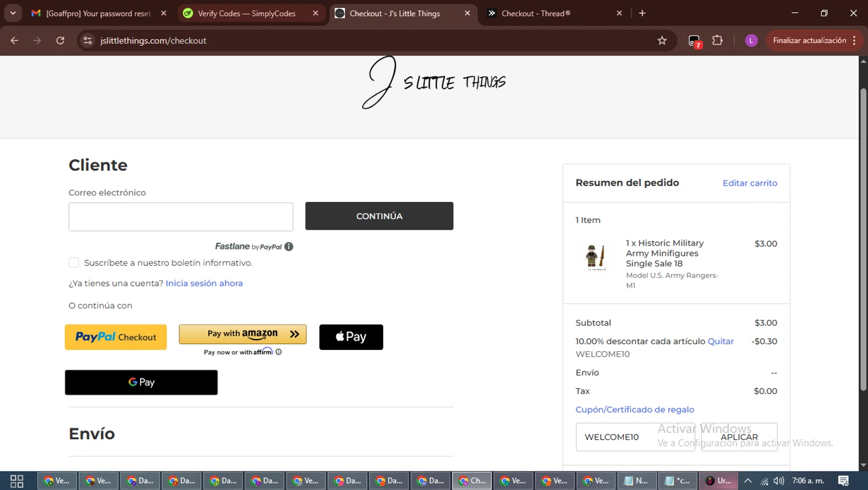
Task: Click Inicia sesión ahora link
Action: [x=204, y=283]
